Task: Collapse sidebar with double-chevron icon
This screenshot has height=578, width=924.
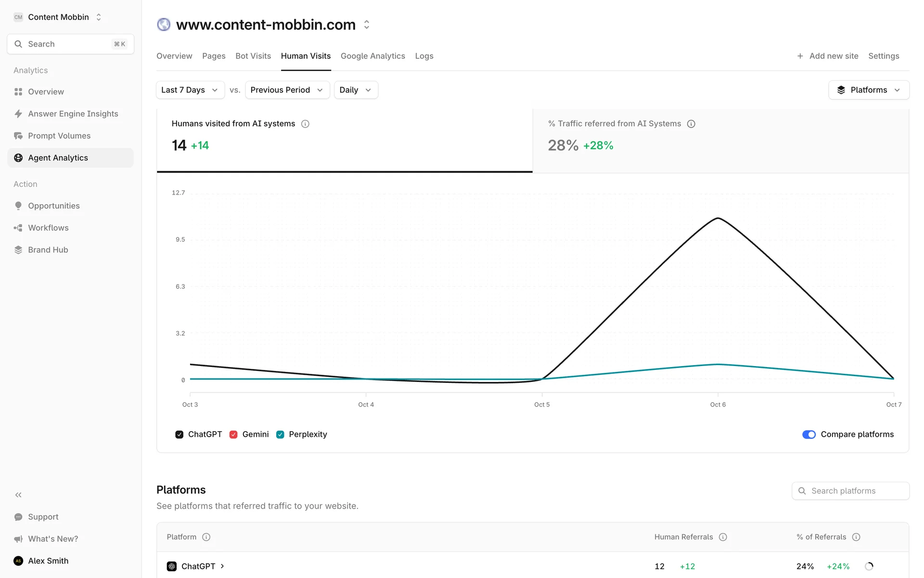Action: 18,495
